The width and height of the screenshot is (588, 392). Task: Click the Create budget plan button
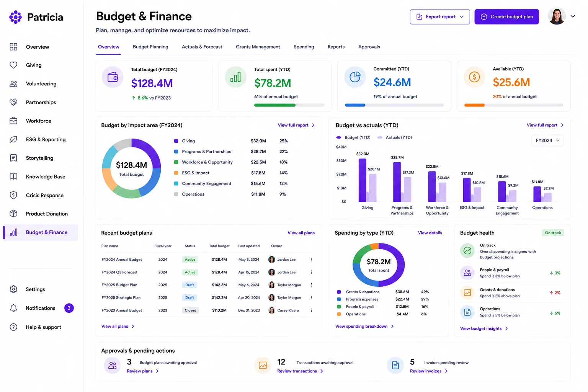[x=507, y=17]
